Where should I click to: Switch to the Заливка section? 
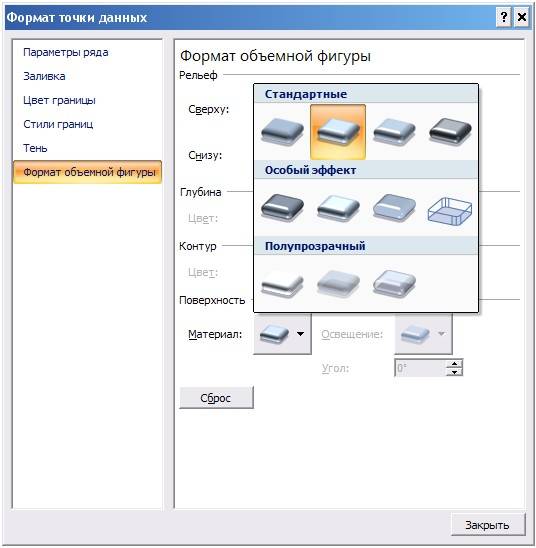click(x=44, y=76)
